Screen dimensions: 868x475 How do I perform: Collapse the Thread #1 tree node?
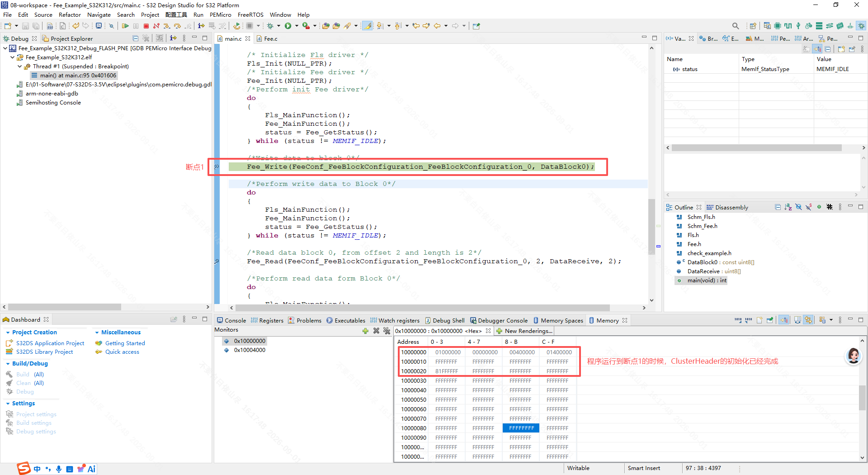20,66
